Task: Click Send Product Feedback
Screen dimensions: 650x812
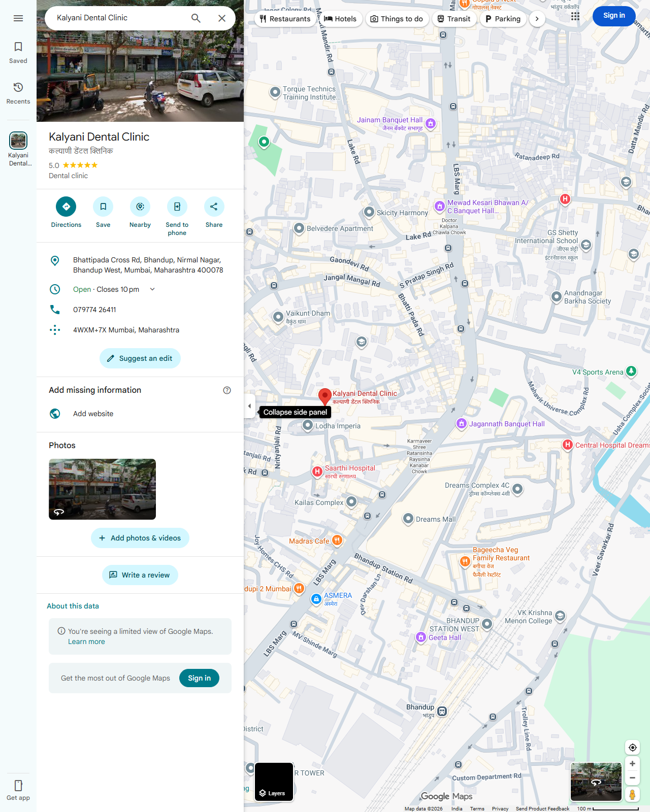Action: point(542,808)
